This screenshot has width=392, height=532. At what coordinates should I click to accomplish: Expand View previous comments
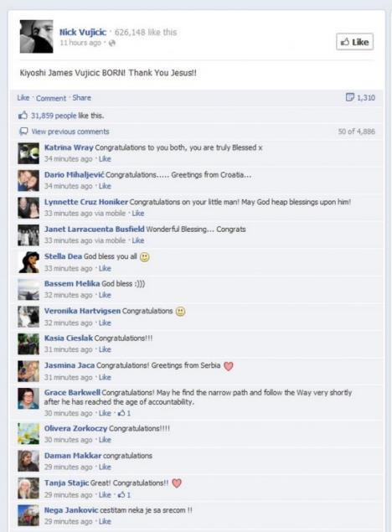coord(70,132)
